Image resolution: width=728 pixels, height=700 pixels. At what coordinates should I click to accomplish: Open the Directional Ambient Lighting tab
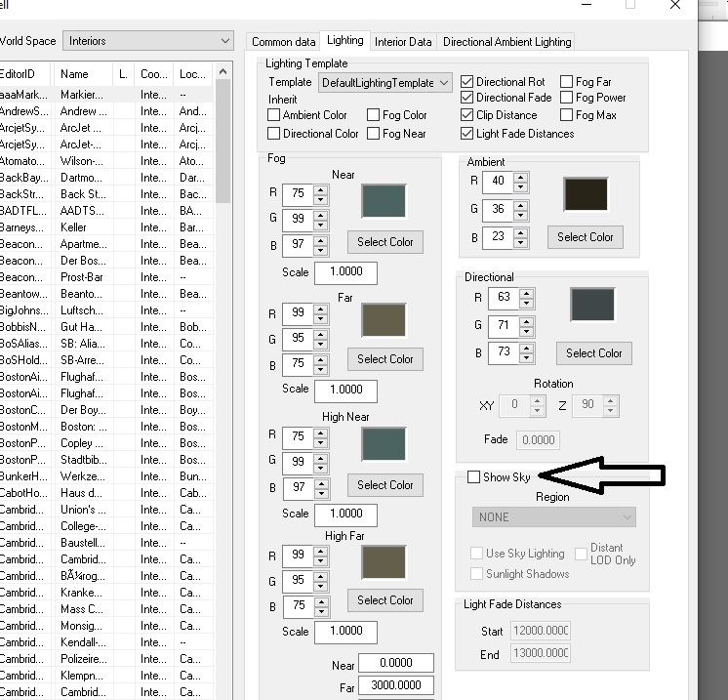coord(506,42)
